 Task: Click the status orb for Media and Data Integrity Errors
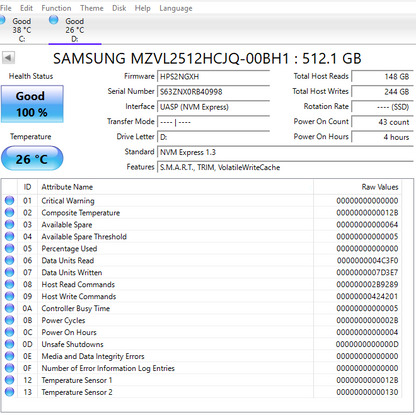(9, 356)
